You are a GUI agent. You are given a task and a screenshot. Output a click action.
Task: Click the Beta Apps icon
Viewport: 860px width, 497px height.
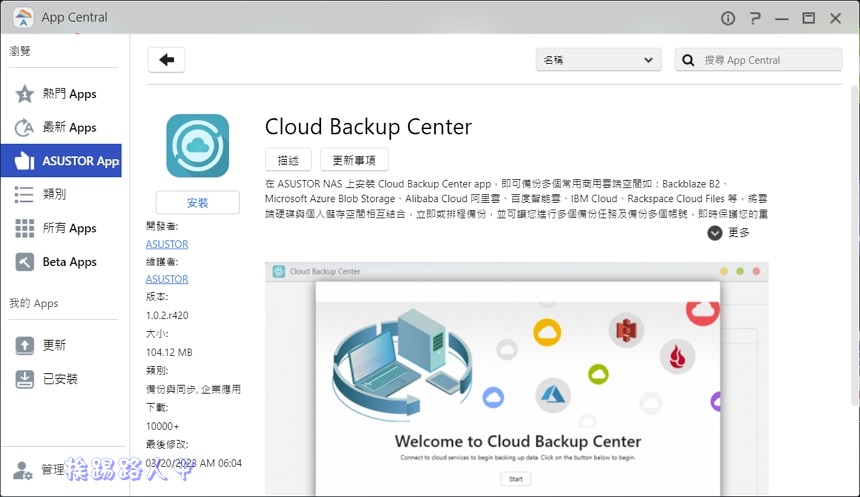coord(24,262)
